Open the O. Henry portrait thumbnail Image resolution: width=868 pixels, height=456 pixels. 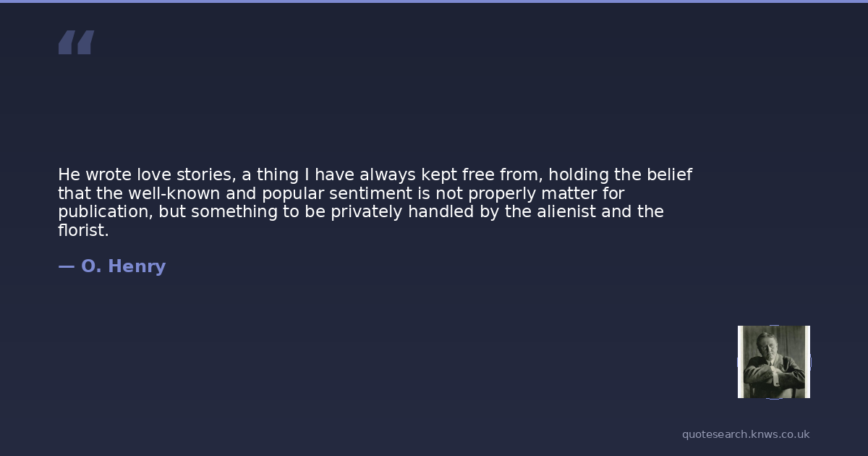pos(773,361)
